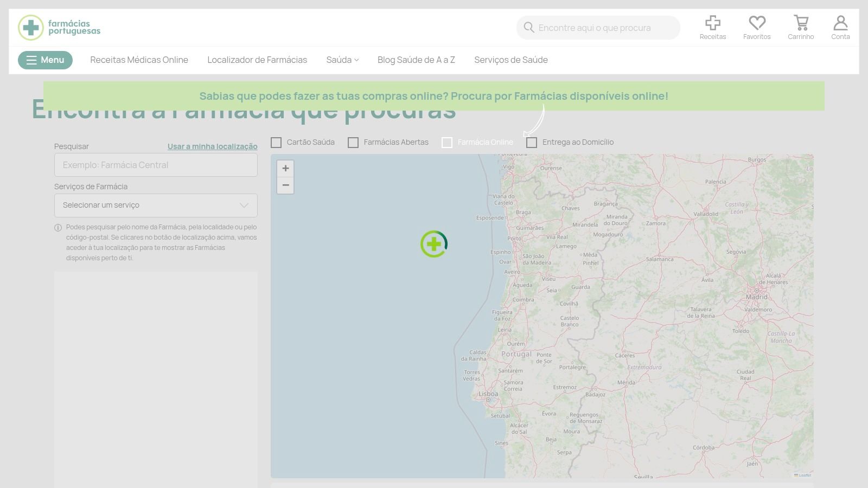Open Localizador de Farmácias

click(x=257, y=60)
